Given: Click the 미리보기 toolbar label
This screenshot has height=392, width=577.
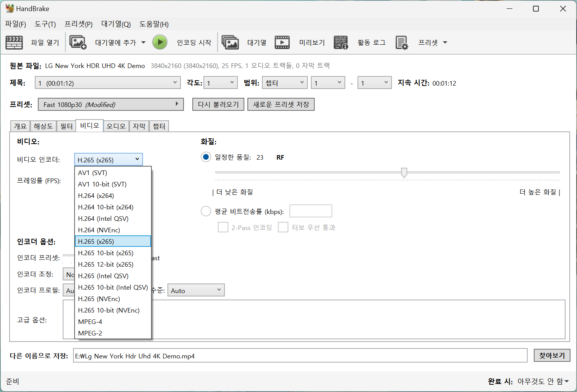Looking at the screenshot, I should [x=312, y=42].
